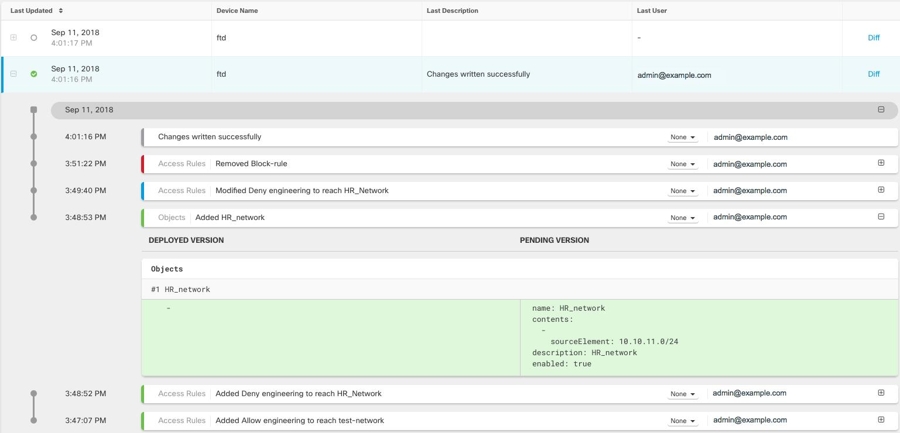The image size is (900, 433).
Task: Click the Last User column header
Action: pyautogui.click(x=652, y=11)
